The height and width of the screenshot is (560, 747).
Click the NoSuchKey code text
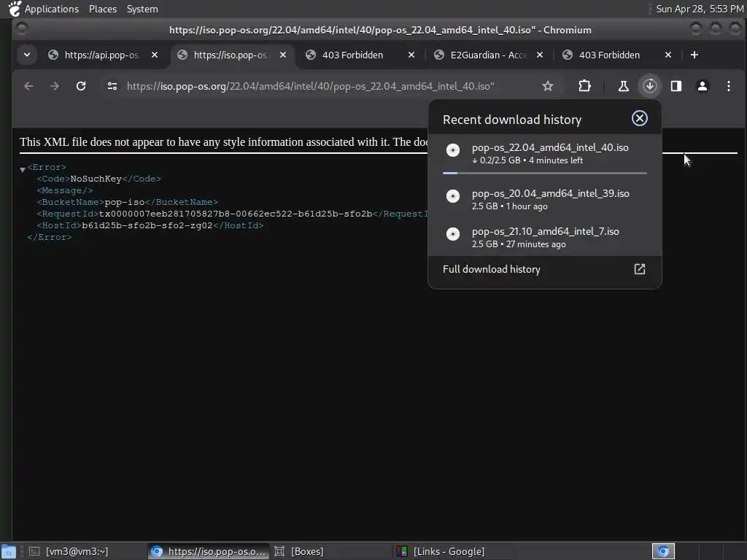click(x=96, y=179)
